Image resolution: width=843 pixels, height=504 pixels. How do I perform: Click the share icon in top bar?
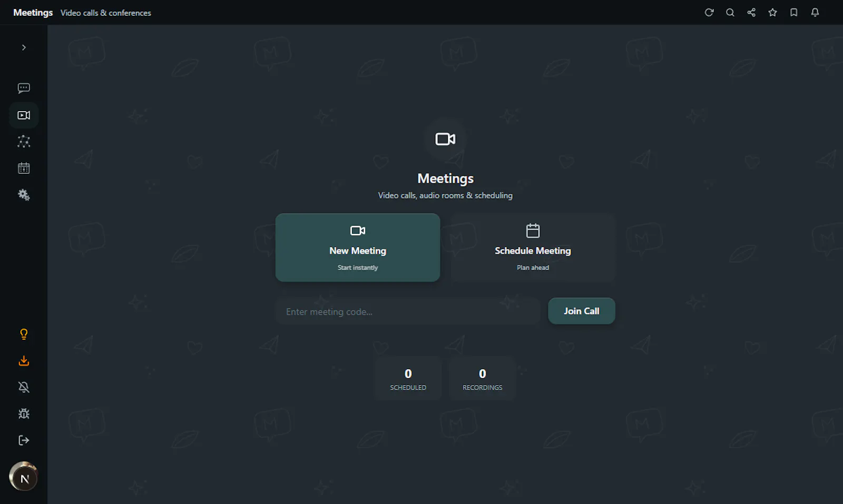coord(751,13)
